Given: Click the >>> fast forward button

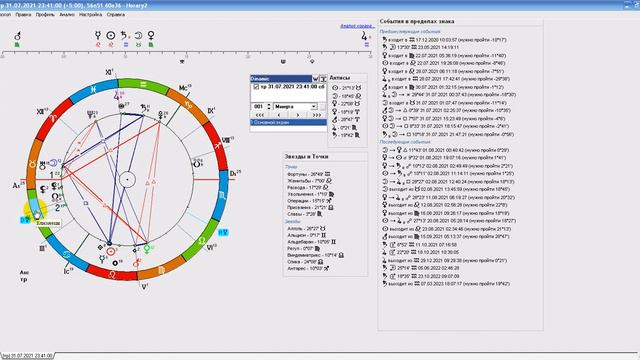Looking at the screenshot, I should [x=316, y=115].
